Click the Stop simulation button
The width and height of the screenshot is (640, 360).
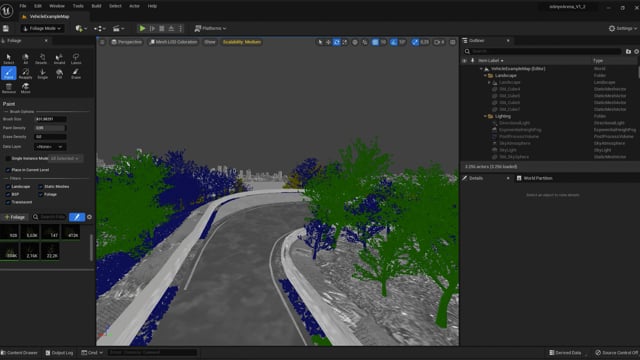(x=162, y=28)
